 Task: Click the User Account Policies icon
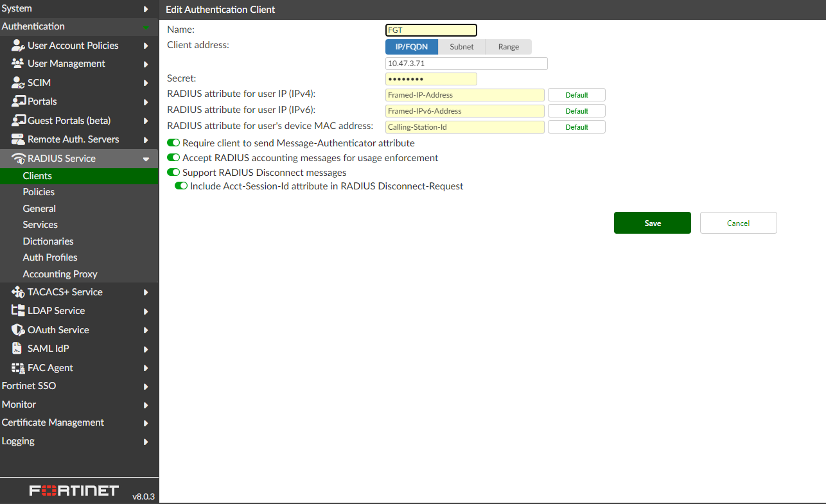tap(18, 46)
